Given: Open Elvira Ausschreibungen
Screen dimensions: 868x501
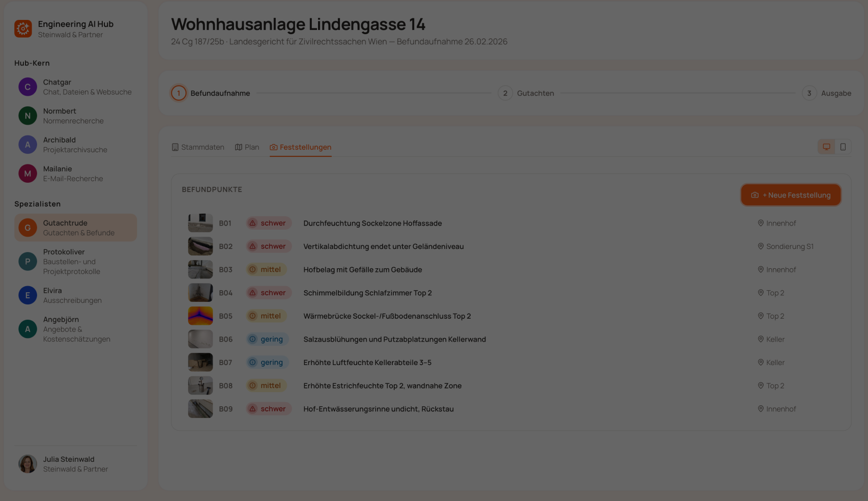Looking at the screenshot, I should tap(75, 295).
